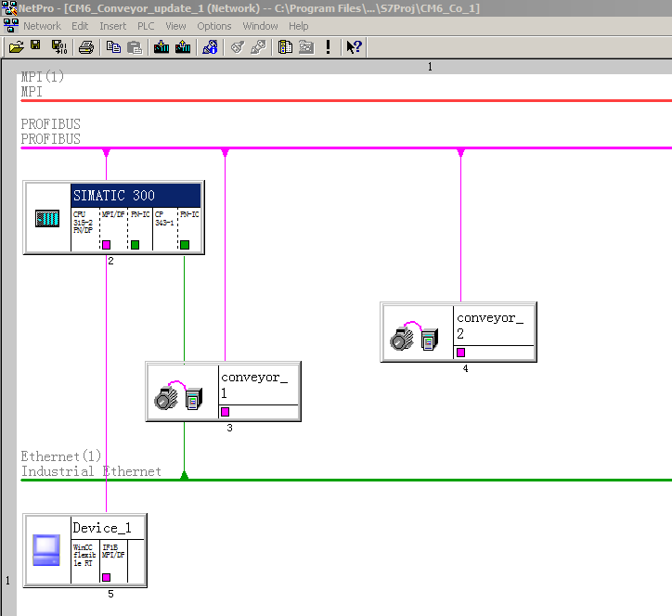This screenshot has width=672, height=616.
Task: Select the magenta PROFIBUS subnet line
Action: [346, 148]
